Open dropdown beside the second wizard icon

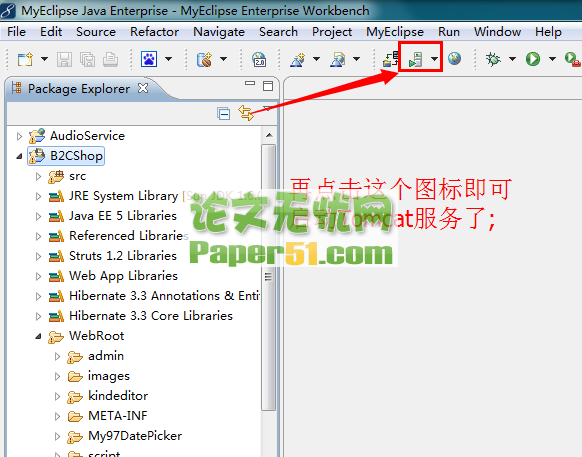tap(356, 59)
